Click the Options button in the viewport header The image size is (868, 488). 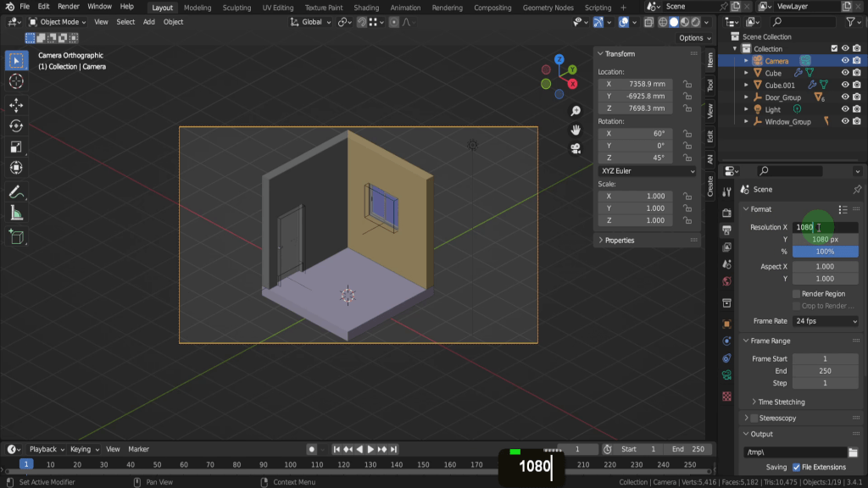point(694,37)
